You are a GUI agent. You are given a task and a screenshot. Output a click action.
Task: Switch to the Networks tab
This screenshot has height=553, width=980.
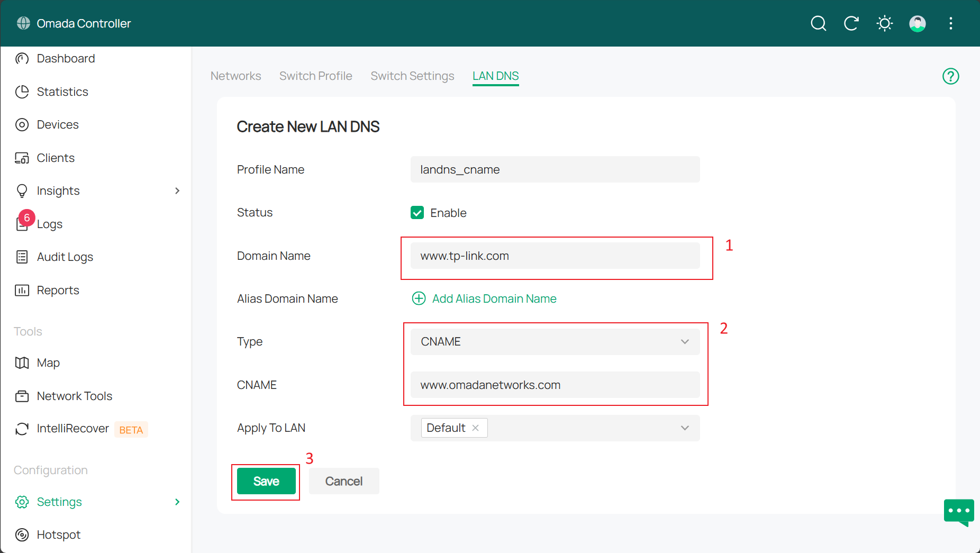[235, 76]
